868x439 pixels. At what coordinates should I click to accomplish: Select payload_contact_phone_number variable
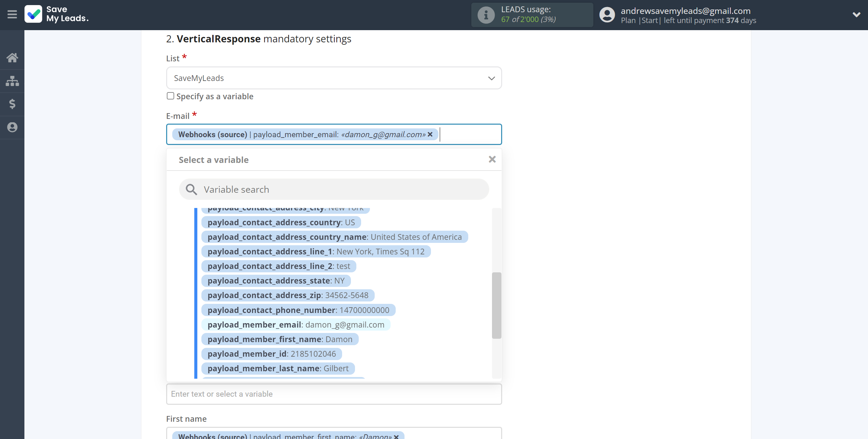pos(298,310)
